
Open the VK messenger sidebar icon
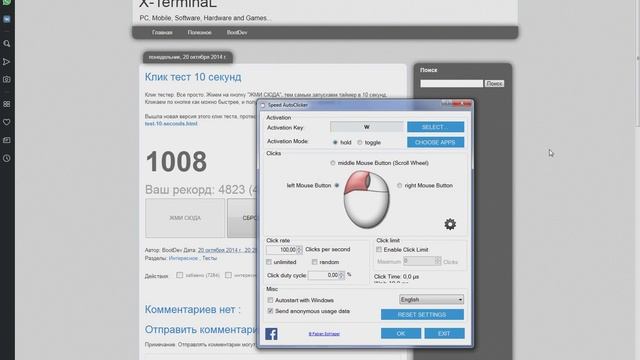tap(7, 19)
